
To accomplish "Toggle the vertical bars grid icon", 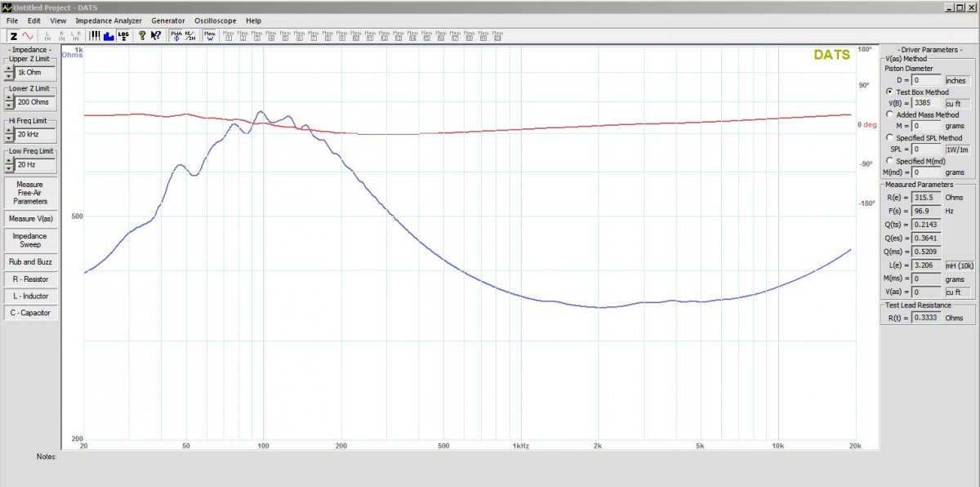I will point(95,36).
